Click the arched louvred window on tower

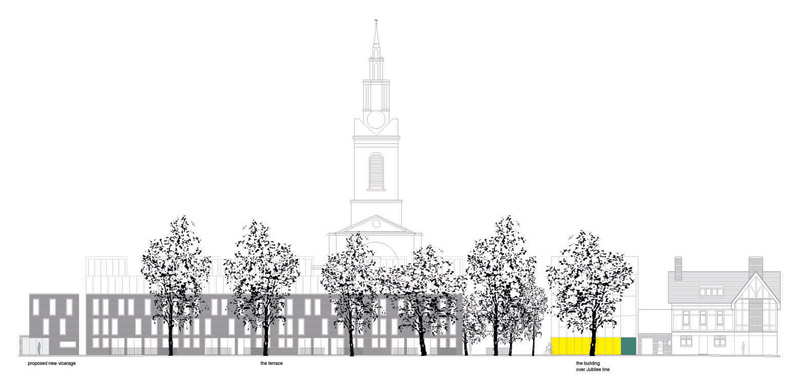[376, 172]
